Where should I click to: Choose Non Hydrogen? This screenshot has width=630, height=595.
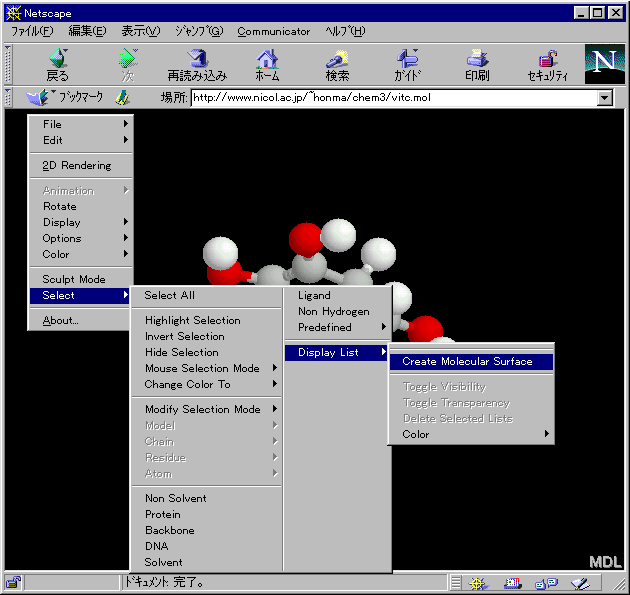pos(338,311)
